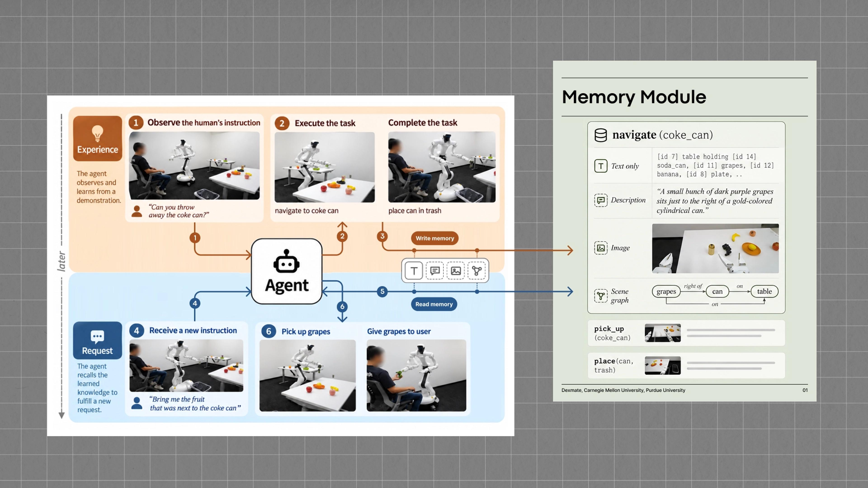This screenshot has width=868, height=488.
Task: Select the description chat icon near Agent
Action: pyautogui.click(x=435, y=270)
